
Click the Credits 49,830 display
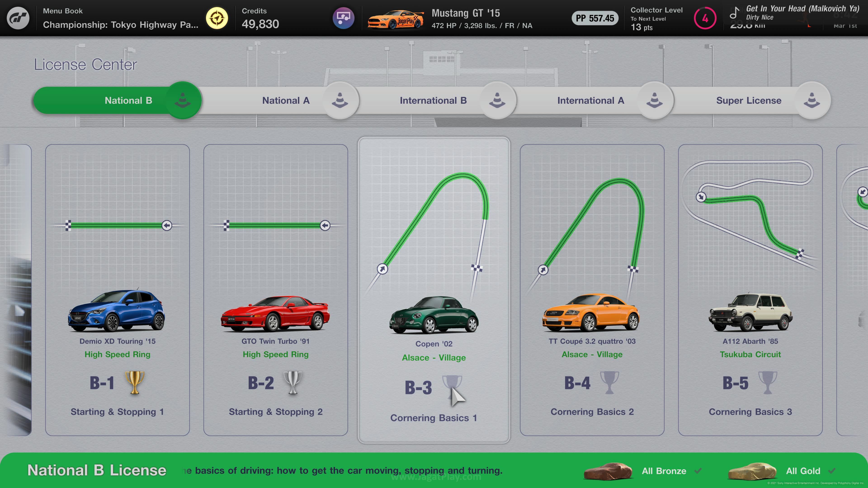coord(260,18)
